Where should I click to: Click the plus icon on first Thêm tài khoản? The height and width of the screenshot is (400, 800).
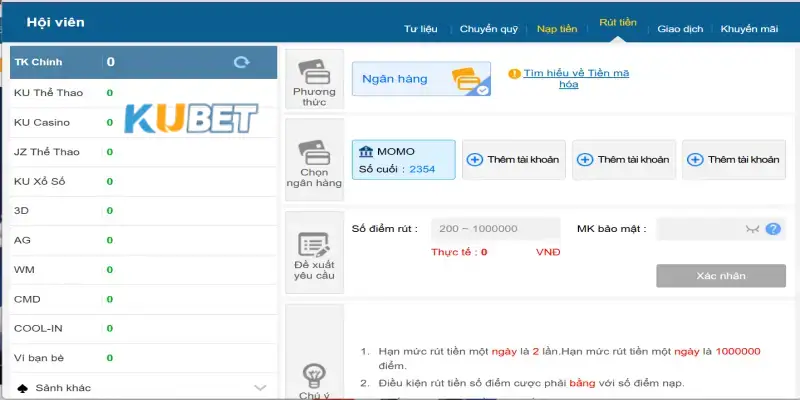474,160
